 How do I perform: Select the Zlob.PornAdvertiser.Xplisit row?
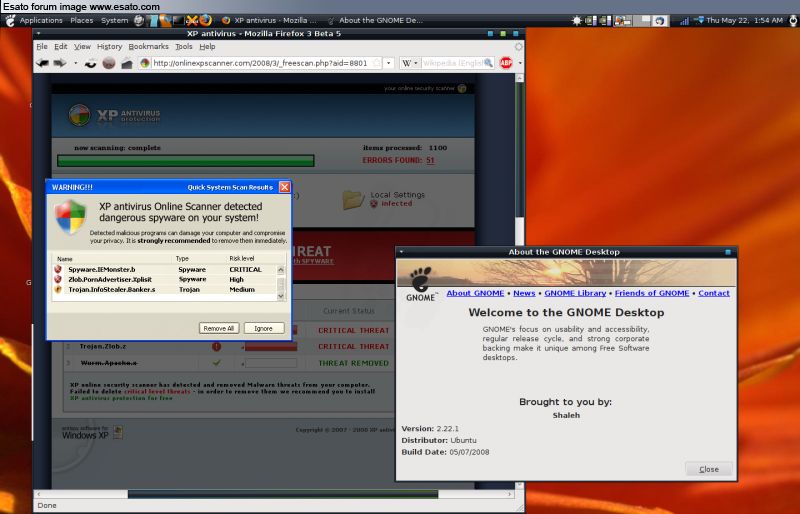coord(164,279)
